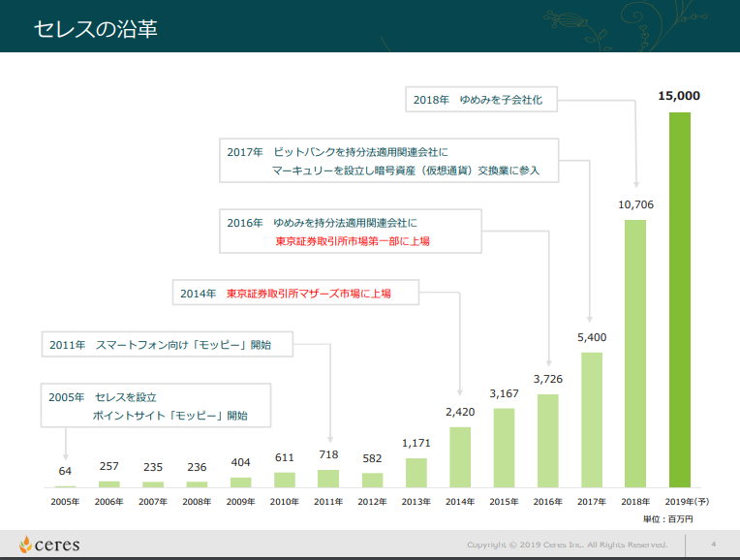Viewport: 740px width, 560px height.
Task: Click red text 東京証券取引所市場第一部に上場
Action: pyautogui.click(x=353, y=241)
